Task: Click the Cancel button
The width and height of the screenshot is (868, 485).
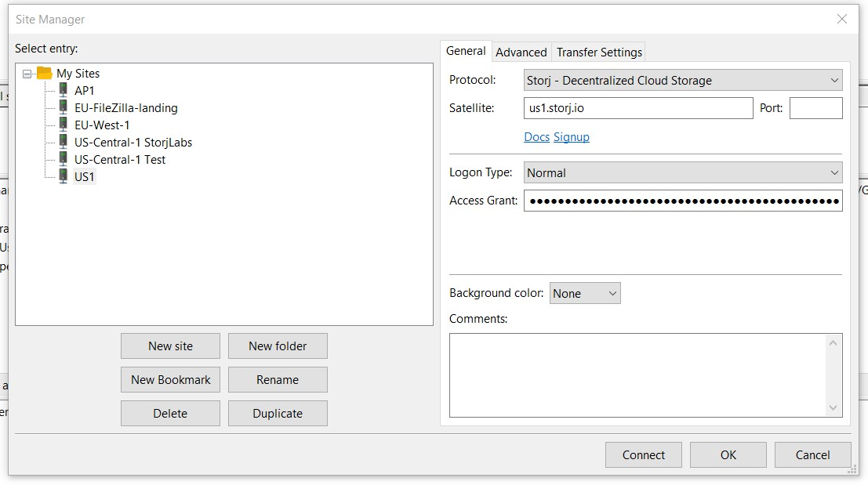Action: pos(812,454)
